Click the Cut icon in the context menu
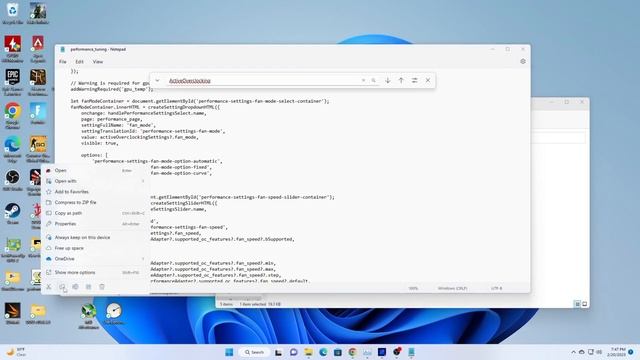 click(x=49, y=287)
